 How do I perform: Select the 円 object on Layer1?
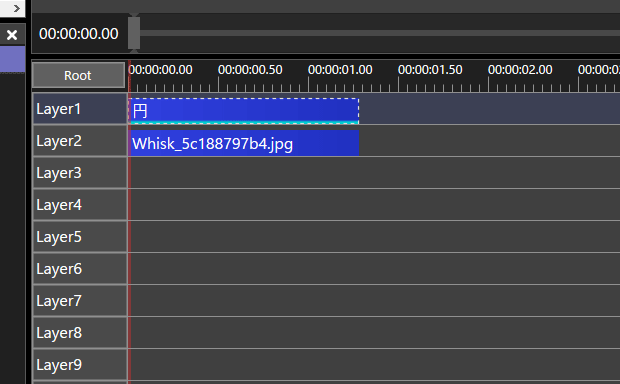pos(244,111)
